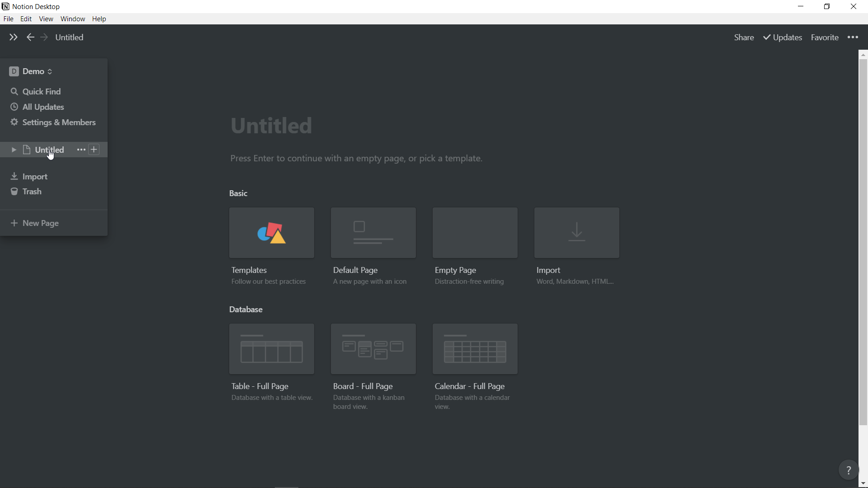This screenshot has width=868, height=488.
Task: Click the Quick Find magnifier icon
Action: pyautogui.click(x=14, y=92)
